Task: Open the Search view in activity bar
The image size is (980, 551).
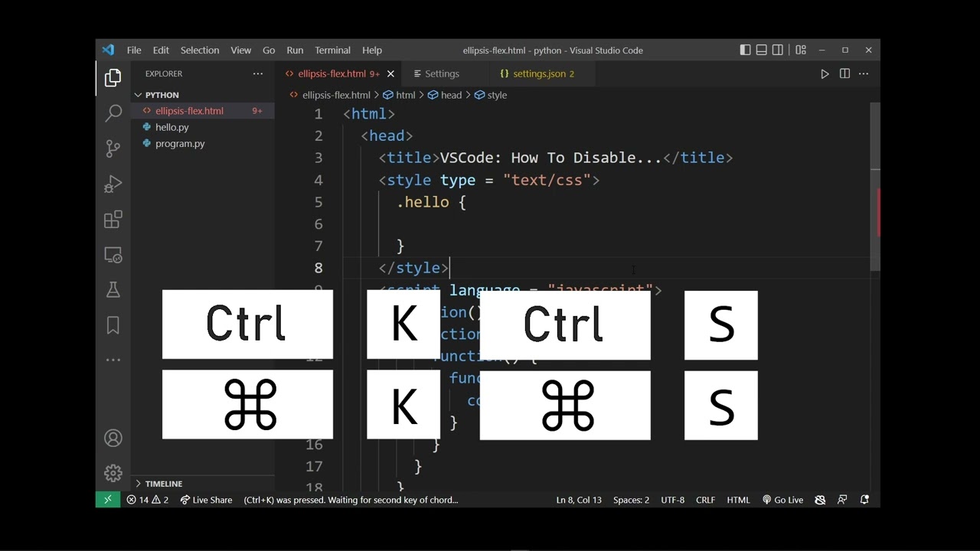Action: (113, 113)
